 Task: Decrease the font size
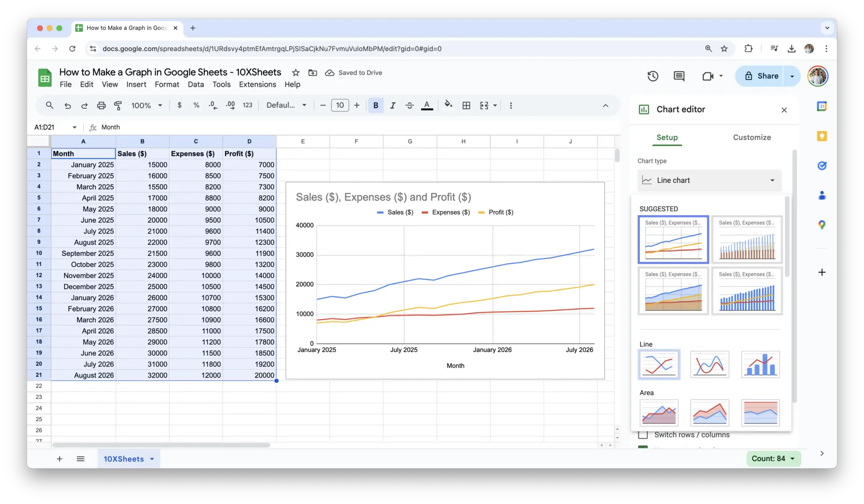(x=323, y=105)
